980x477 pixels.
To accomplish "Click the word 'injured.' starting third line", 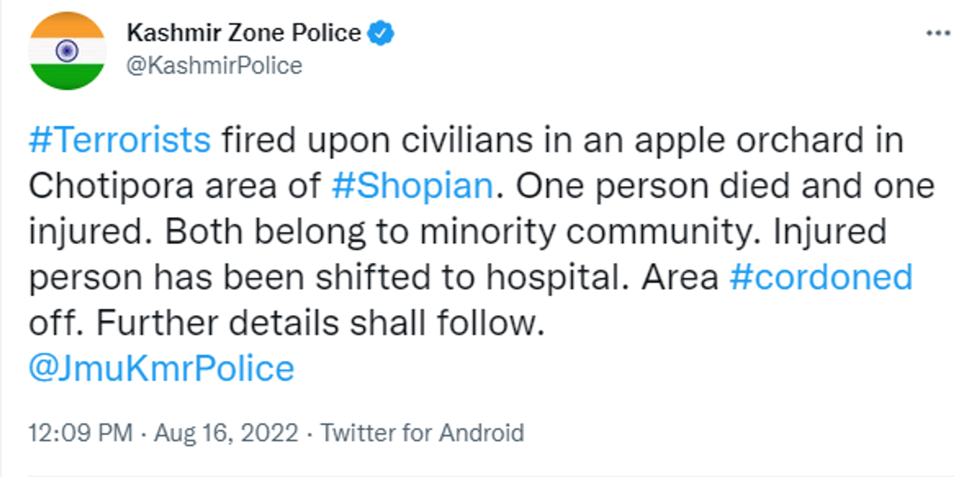I will click(x=91, y=232).
